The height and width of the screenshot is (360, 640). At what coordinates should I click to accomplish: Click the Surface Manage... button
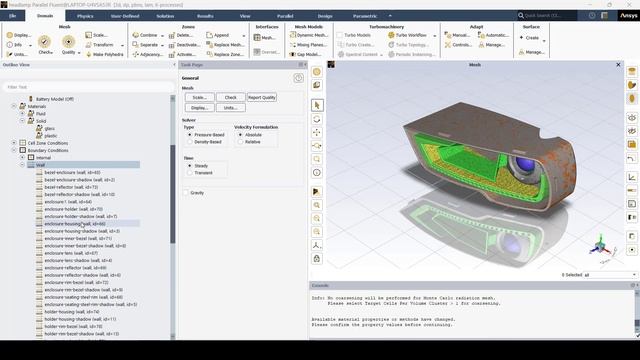532,52
